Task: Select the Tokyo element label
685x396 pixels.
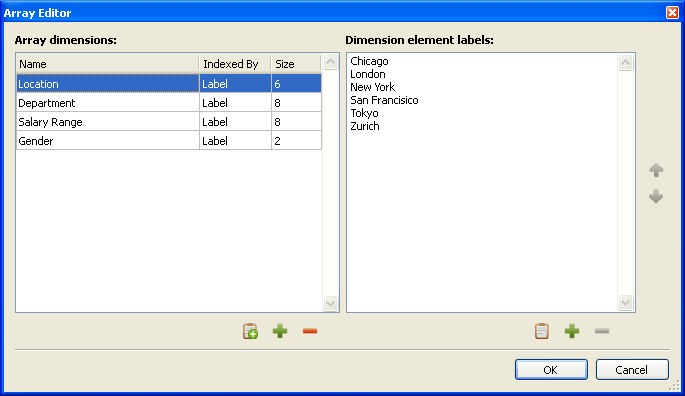Action: coord(364,113)
